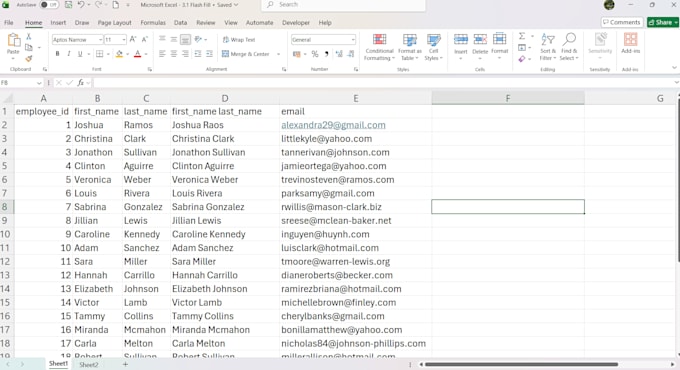Apply Percent Style format
Screen dimensions: 680x370
[315, 54]
